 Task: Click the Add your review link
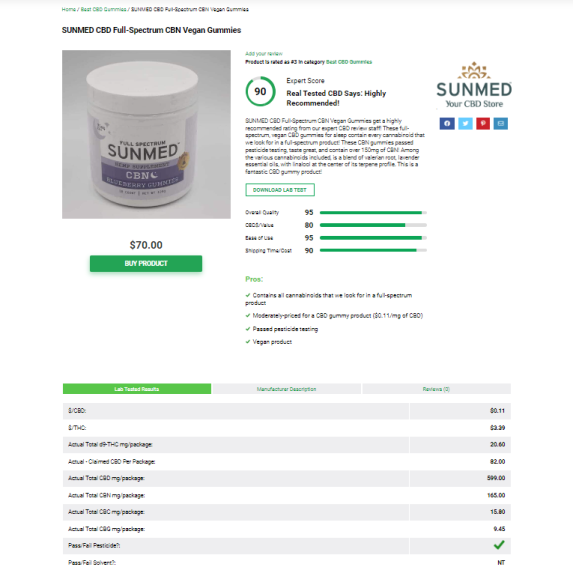coord(264,54)
